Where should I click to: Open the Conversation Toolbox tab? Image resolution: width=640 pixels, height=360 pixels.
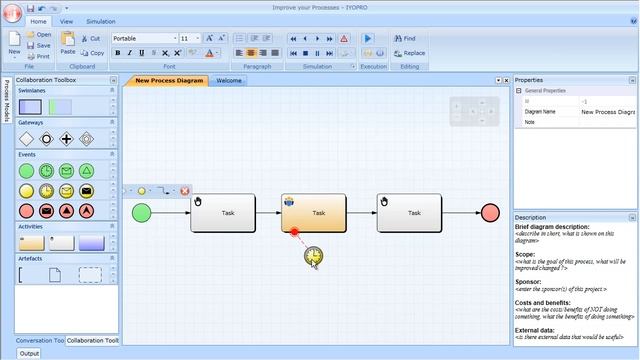click(x=40, y=340)
